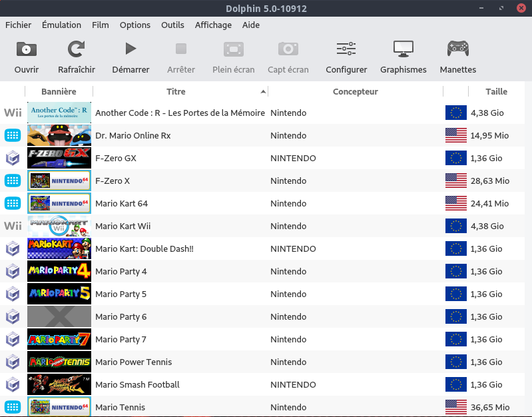
Task: Sort by the Titre column header
Action: click(176, 92)
